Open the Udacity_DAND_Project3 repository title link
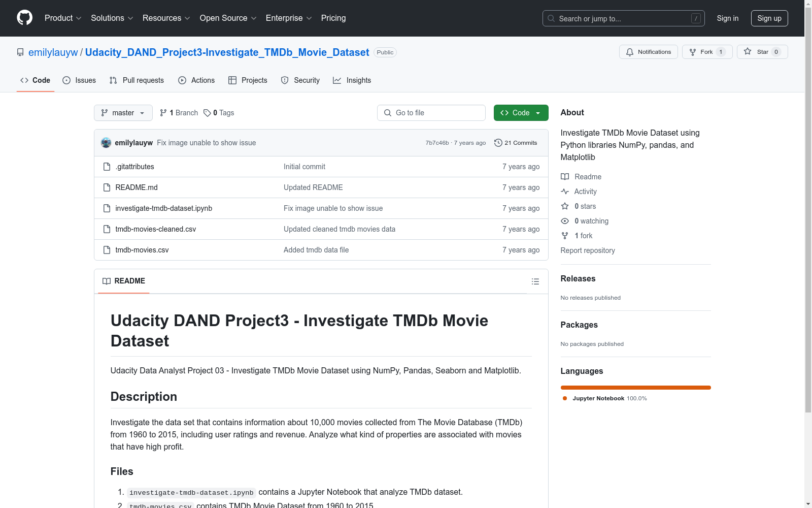Image resolution: width=812 pixels, height=508 pixels. pyautogui.click(x=227, y=52)
